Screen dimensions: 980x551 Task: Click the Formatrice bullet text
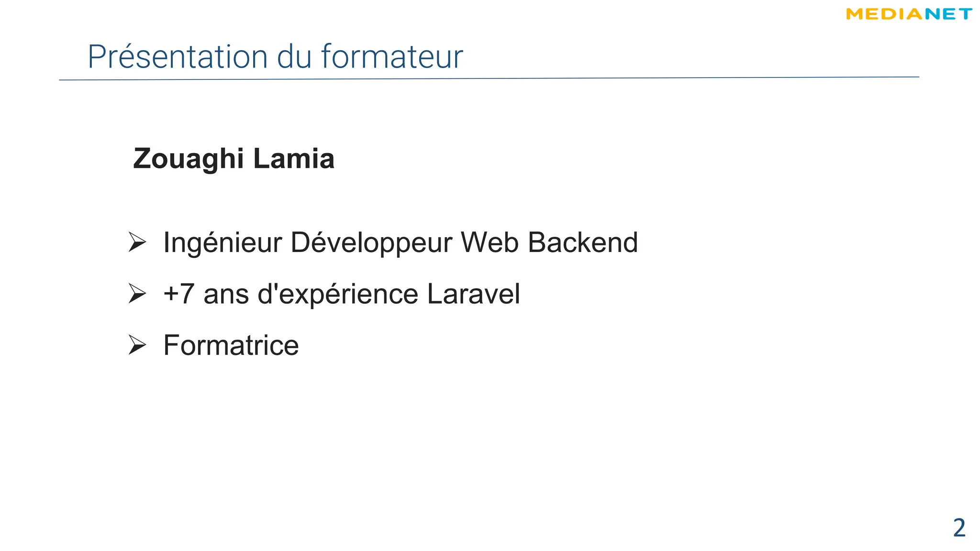(x=231, y=345)
